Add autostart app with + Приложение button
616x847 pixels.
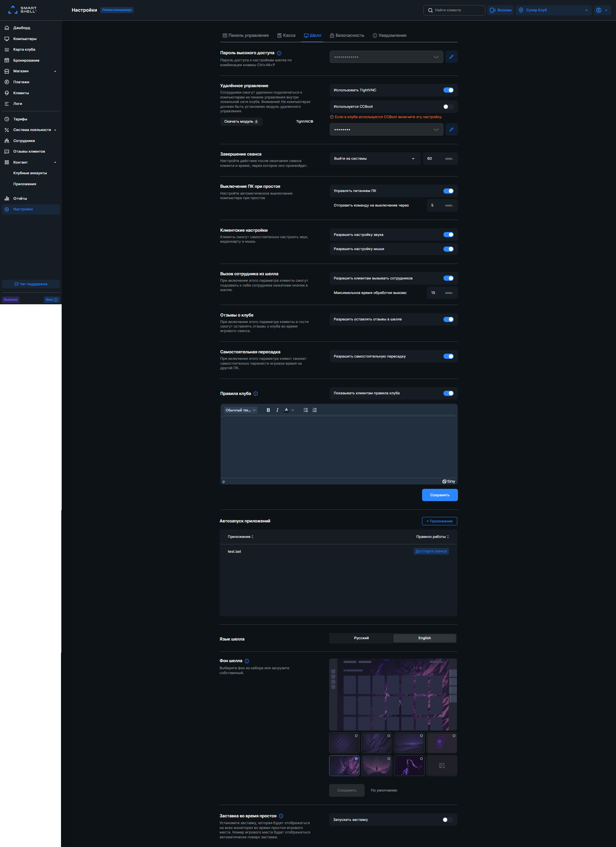point(439,521)
